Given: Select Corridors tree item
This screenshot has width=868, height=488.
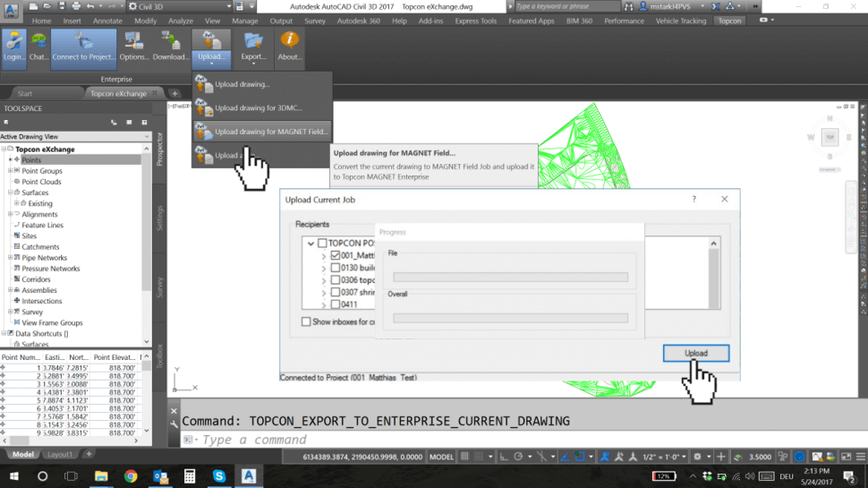Looking at the screenshot, I should (36, 279).
